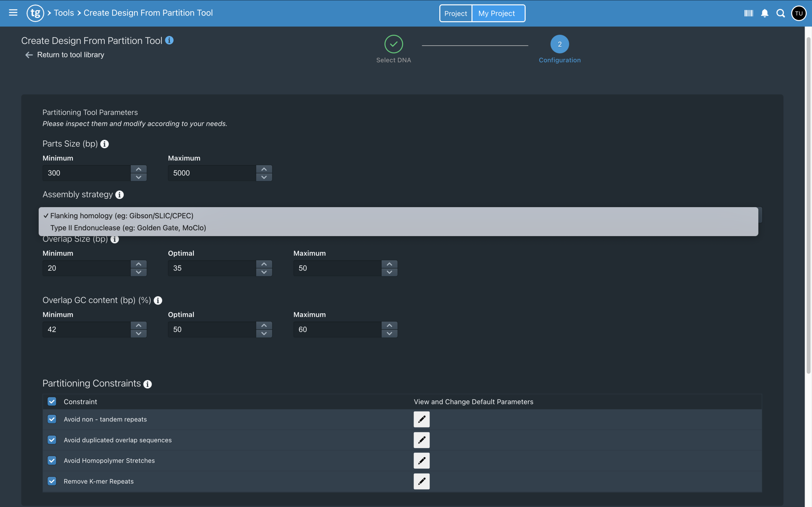Click info icon next to Parts Size
This screenshot has width=812, height=507.
pos(104,144)
